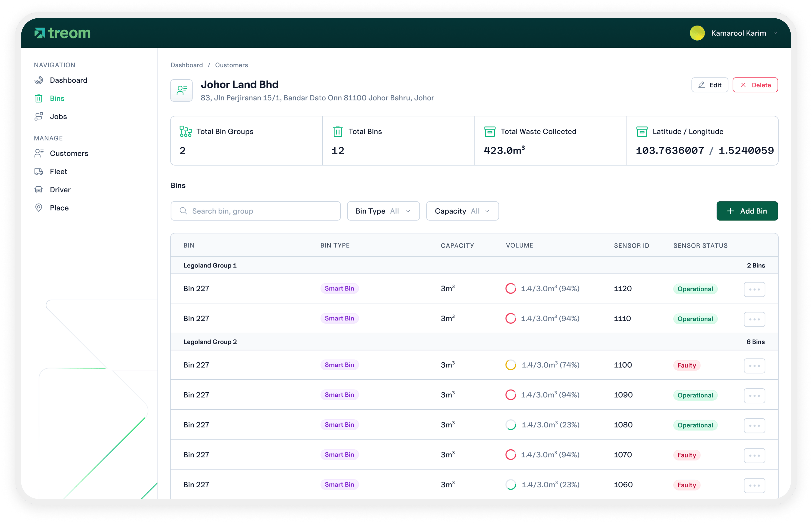Open the Customers page from sidebar
812x523 pixels.
pos(69,154)
